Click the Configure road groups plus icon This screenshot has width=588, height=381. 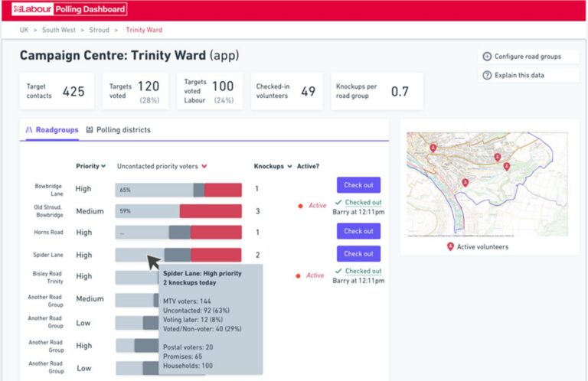(487, 57)
